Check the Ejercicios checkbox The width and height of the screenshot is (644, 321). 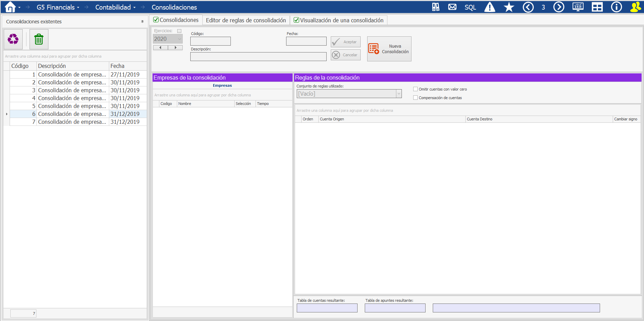pos(179,31)
